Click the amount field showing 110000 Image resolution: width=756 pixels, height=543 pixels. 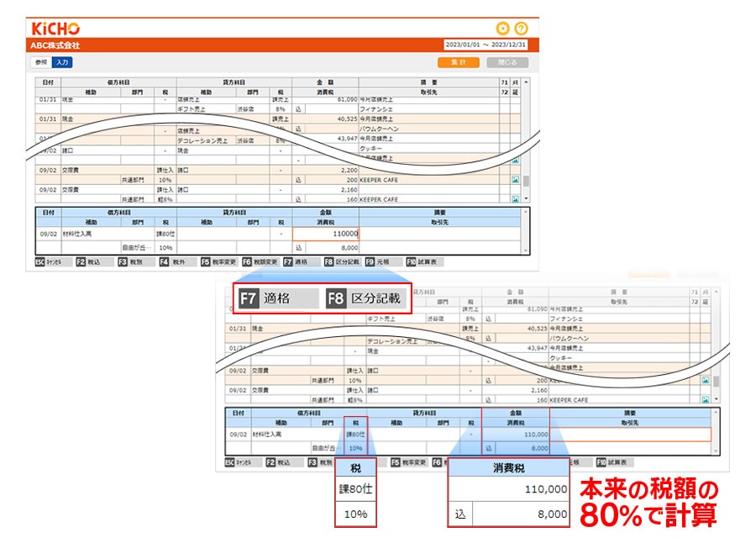point(325,235)
